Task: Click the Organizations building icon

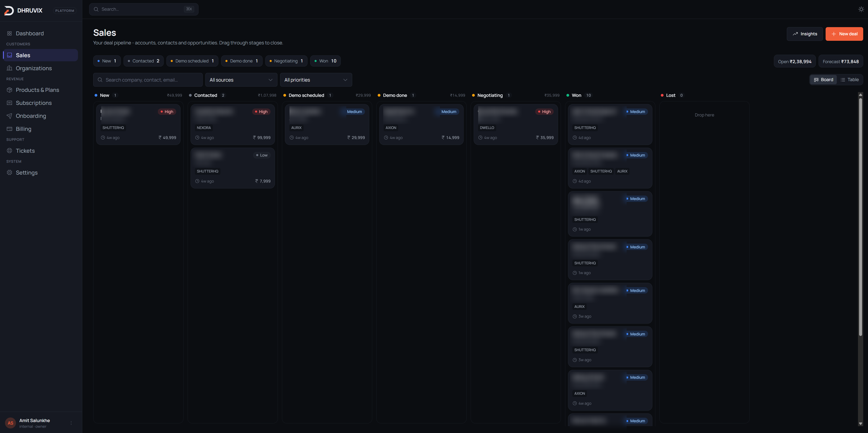Action: coord(9,68)
